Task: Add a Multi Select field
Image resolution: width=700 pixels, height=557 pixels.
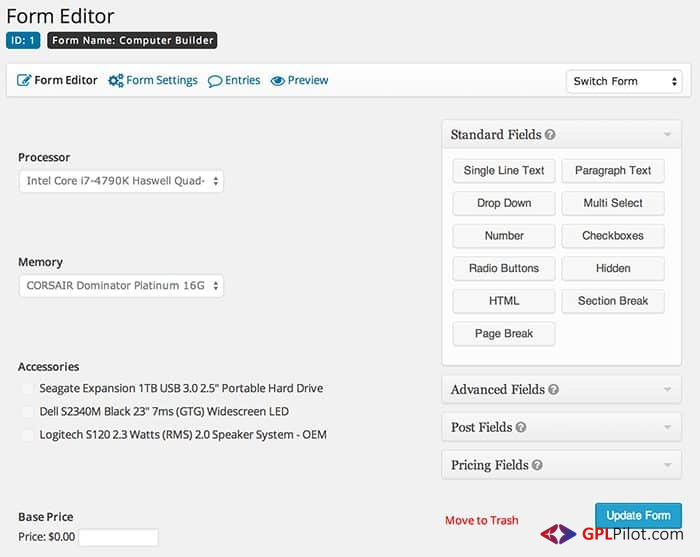Action: [613, 203]
